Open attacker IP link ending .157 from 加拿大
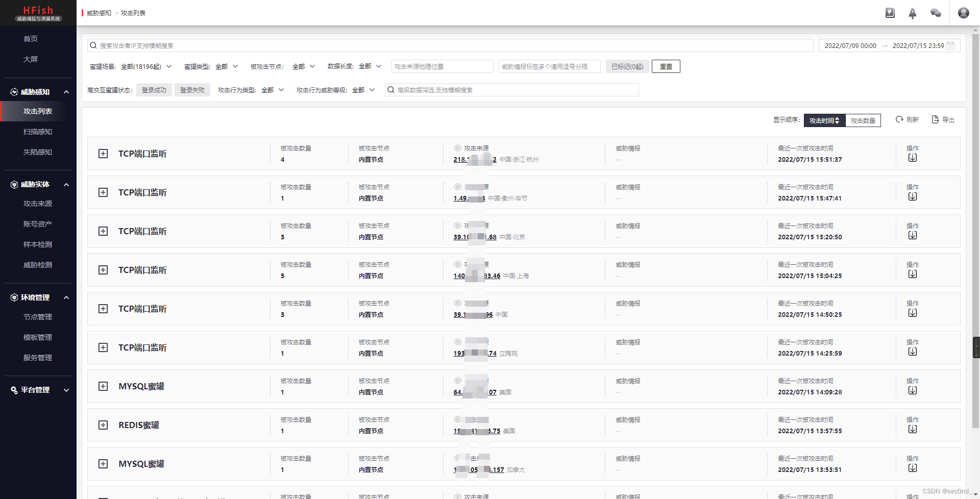This screenshot has width=980, height=499. (x=479, y=469)
